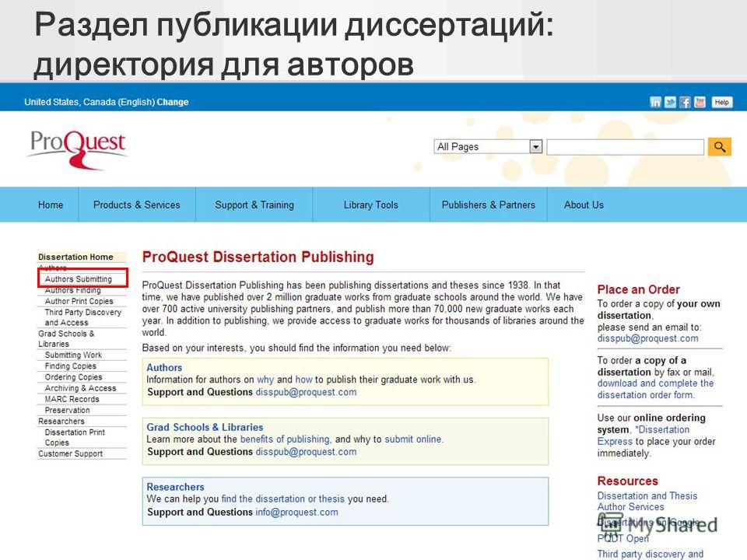Open the All Pages dropdown
The height and width of the screenshot is (560, 747).
[488, 147]
